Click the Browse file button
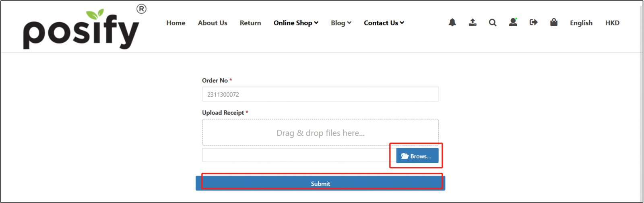This screenshot has height=203, width=644. tap(417, 156)
